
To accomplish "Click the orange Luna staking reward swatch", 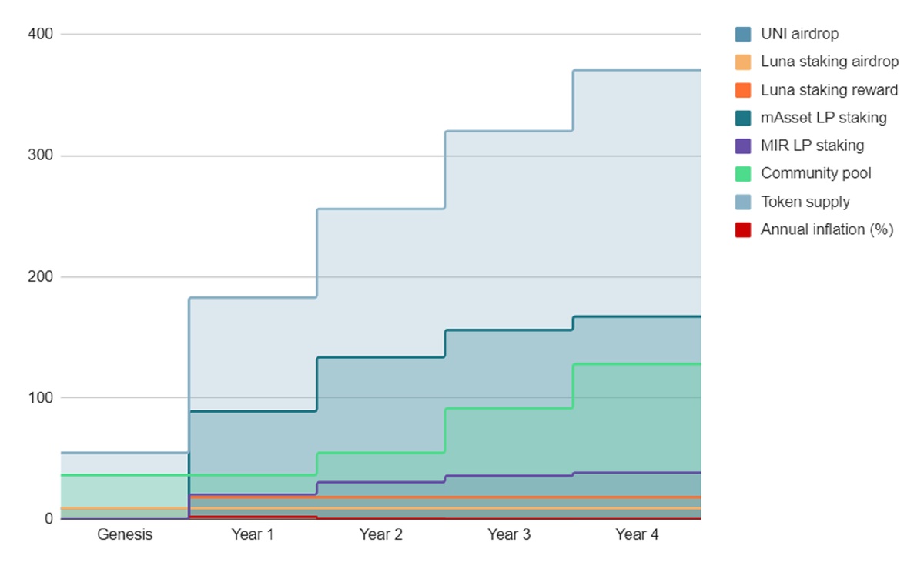I will (743, 91).
